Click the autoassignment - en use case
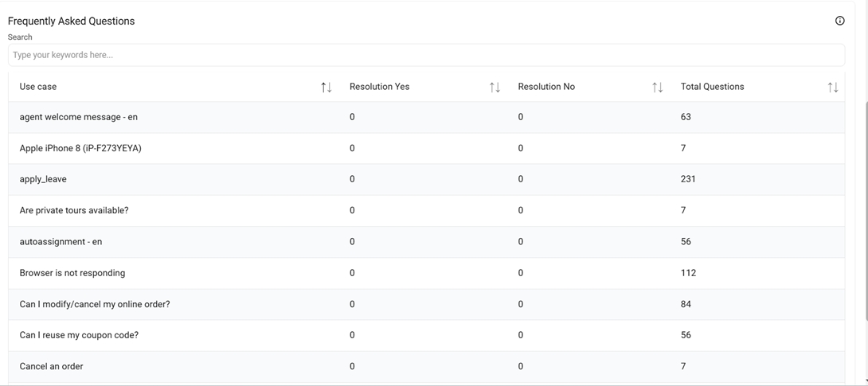This screenshot has height=386, width=868. tap(61, 241)
